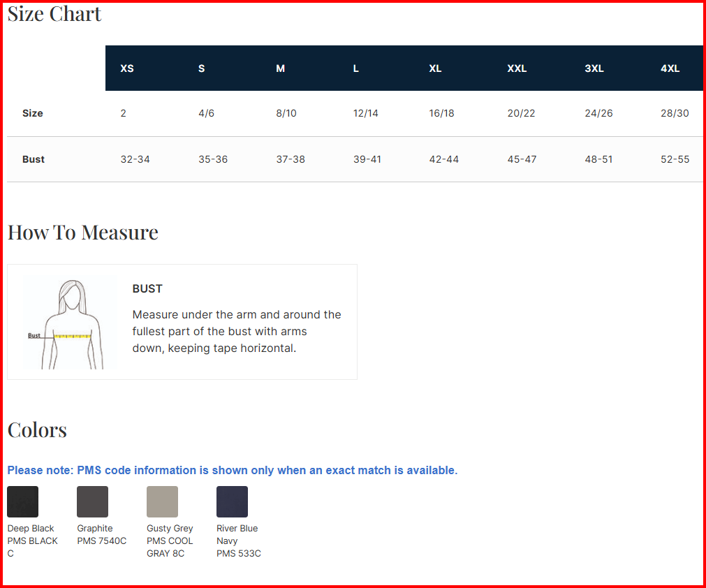Click the XL column header
This screenshot has width=706, height=588.
[435, 68]
